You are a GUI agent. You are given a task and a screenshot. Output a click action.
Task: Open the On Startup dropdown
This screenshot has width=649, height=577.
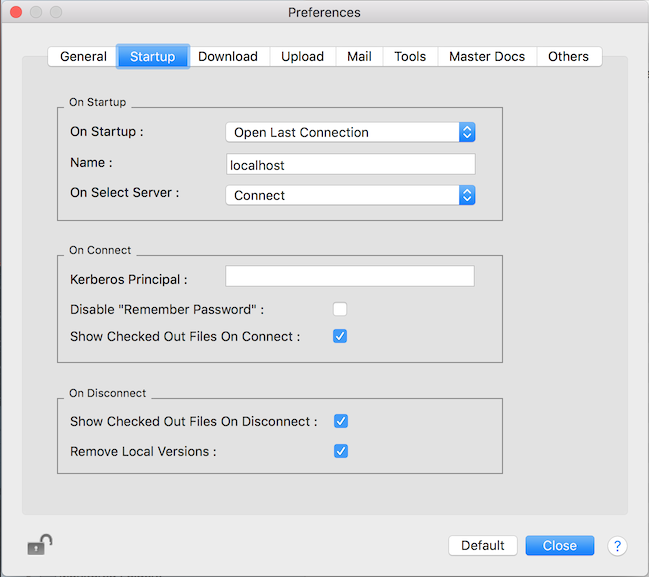coord(350,132)
